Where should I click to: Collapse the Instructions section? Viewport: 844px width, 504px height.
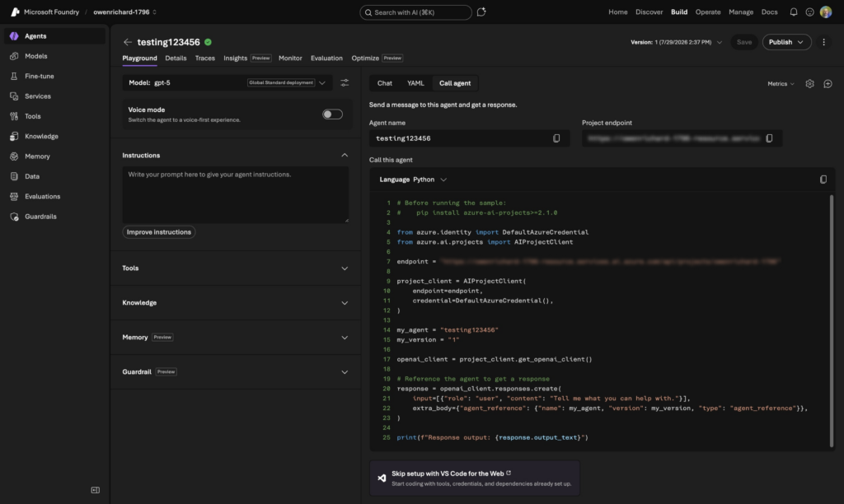[345, 155]
